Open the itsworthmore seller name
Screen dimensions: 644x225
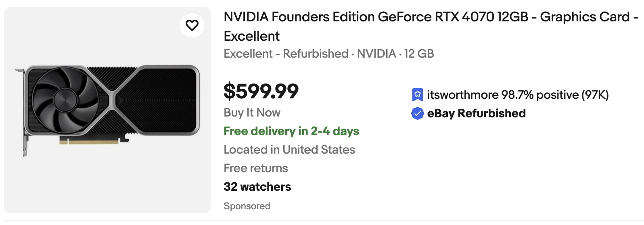click(462, 95)
